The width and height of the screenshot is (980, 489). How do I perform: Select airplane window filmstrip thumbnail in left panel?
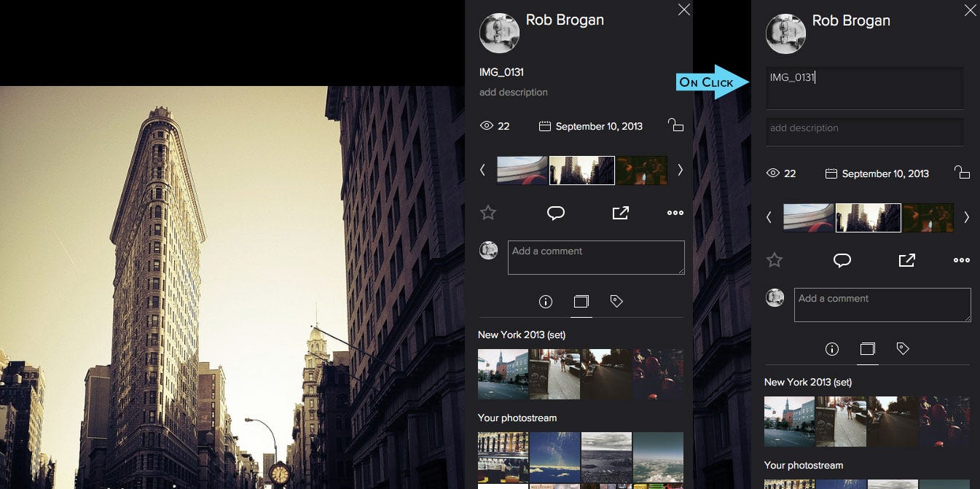[x=522, y=170]
